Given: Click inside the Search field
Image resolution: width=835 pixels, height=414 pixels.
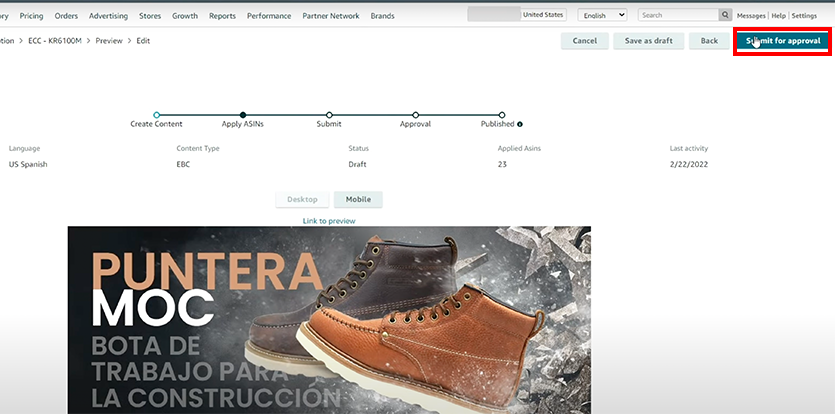Looking at the screenshot, I should coord(678,15).
